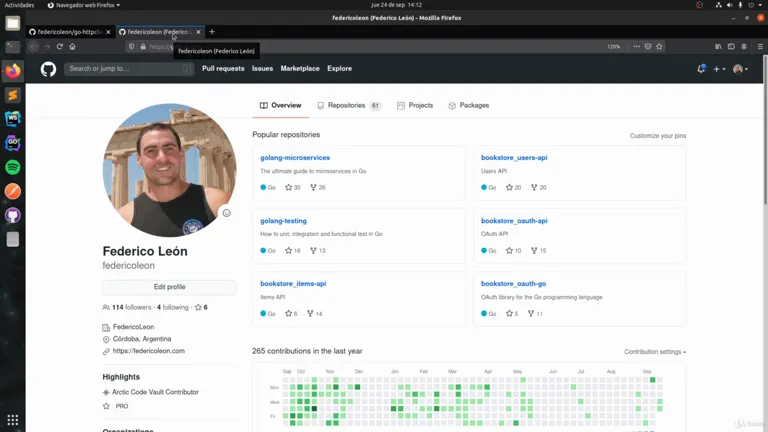Viewport: 768px width, 432px height.
Task: View golang-microservices 26 forks
Action: (x=318, y=188)
